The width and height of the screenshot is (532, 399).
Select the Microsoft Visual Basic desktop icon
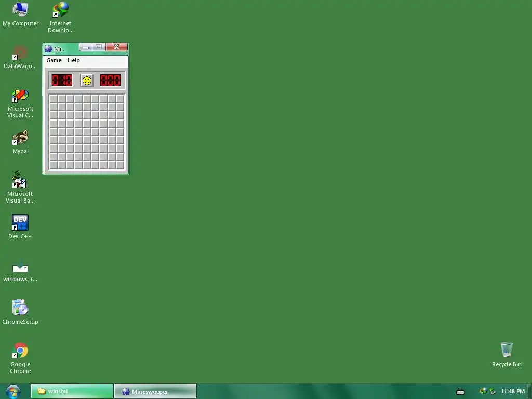tap(20, 188)
